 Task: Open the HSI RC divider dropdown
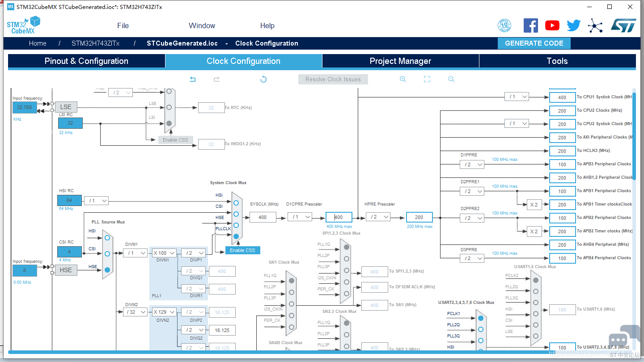[x=96, y=201]
